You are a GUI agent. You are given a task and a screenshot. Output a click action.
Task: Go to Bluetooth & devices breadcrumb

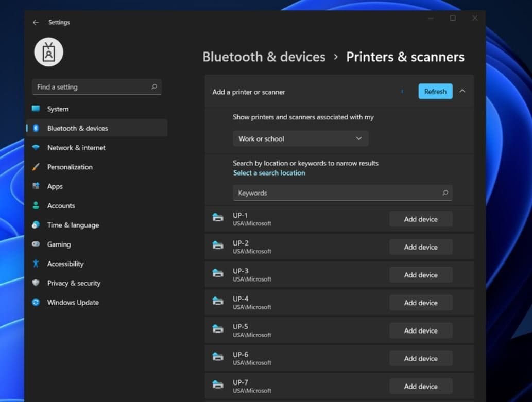pyautogui.click(x=264, y=57)
